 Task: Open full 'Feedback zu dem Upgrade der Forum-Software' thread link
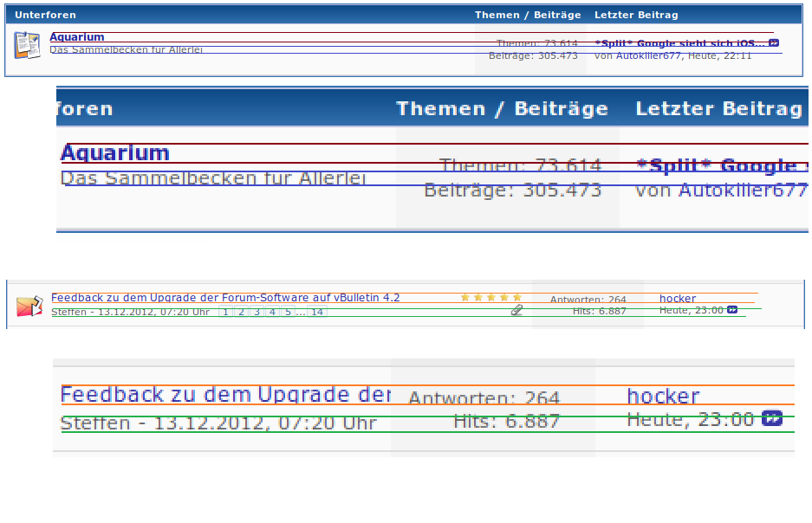(x=225, y=298)
